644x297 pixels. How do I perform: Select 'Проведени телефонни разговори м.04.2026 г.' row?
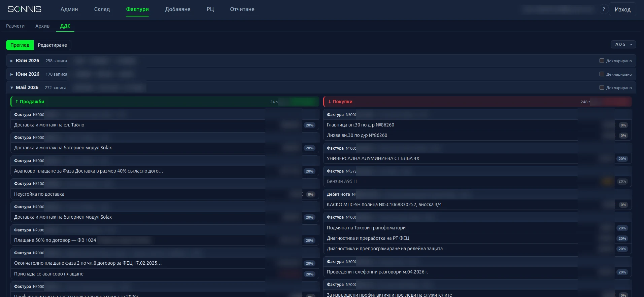coord(477,272)
